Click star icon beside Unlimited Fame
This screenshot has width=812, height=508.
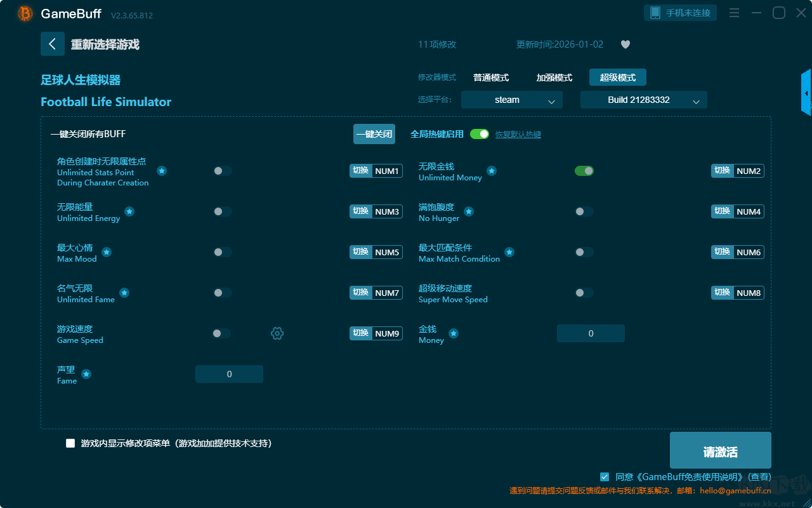(124, 293)
